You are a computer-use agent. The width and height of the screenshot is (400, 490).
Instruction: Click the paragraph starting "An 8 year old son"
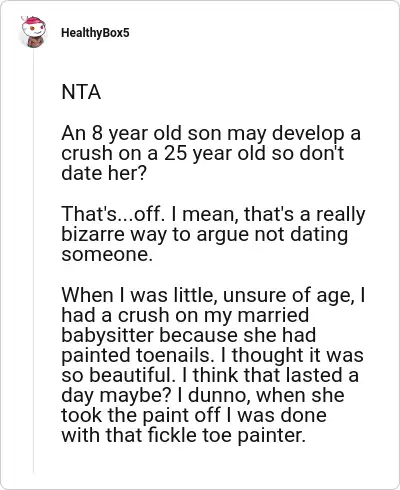coord(211,153)
